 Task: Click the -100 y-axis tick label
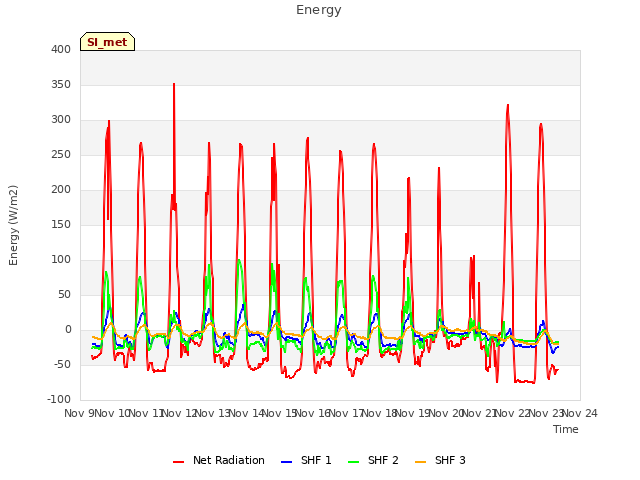click(59, 400)
